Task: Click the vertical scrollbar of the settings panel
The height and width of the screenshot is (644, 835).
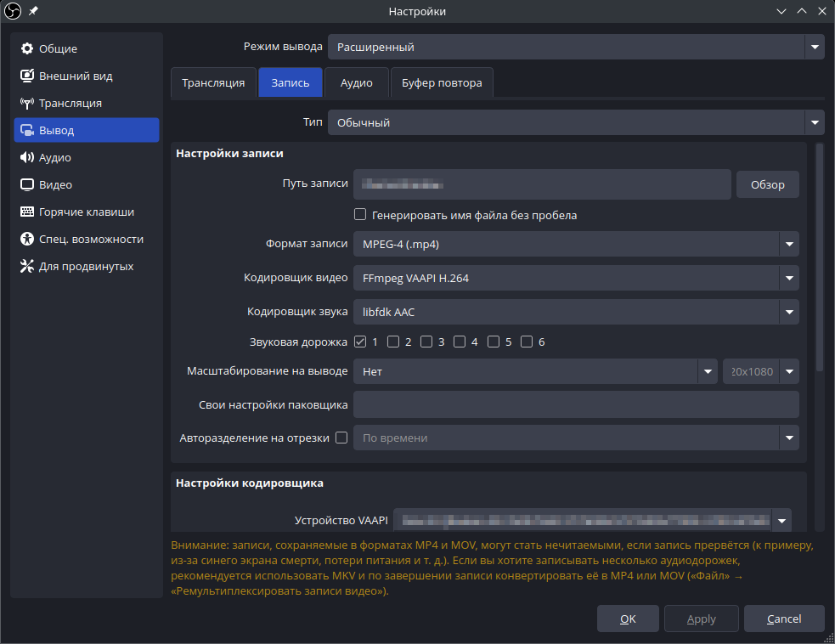Action: tap(820, 257)
